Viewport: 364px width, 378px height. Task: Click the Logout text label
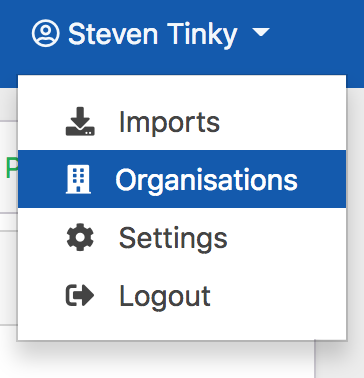click(165, 295)
